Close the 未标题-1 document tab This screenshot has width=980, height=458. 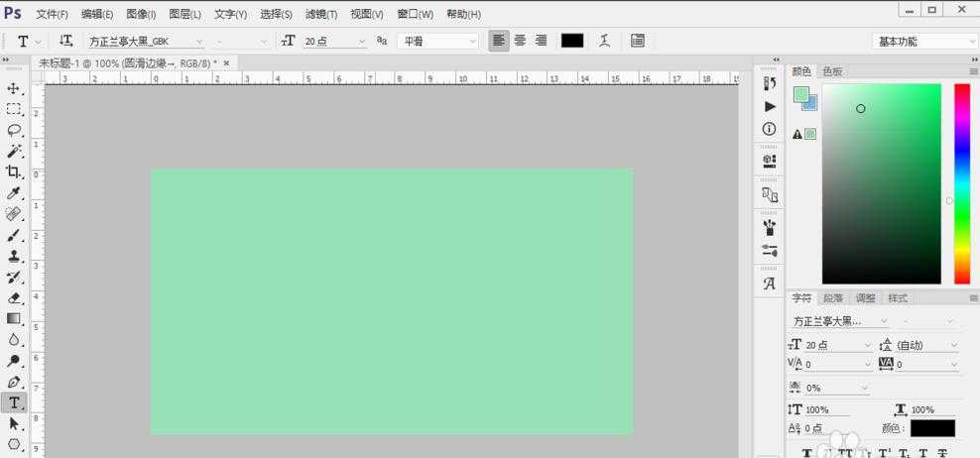coord(226,63)
